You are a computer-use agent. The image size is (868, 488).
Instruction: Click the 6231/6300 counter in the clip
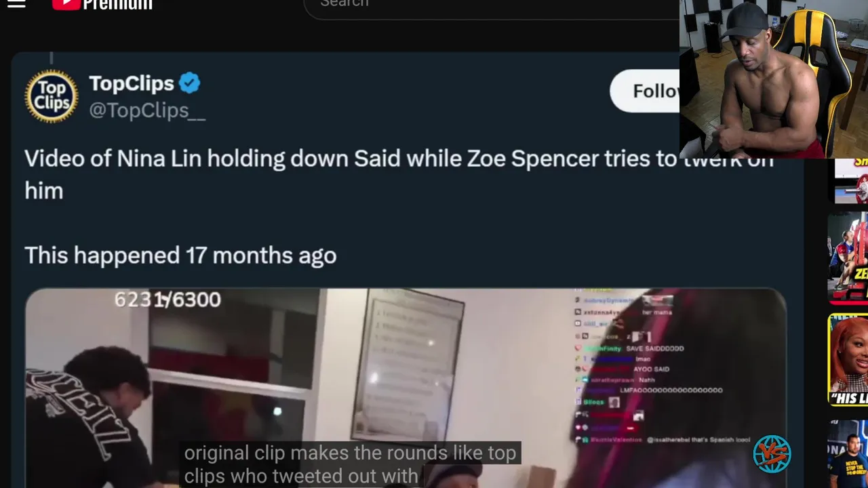[167, 300]
